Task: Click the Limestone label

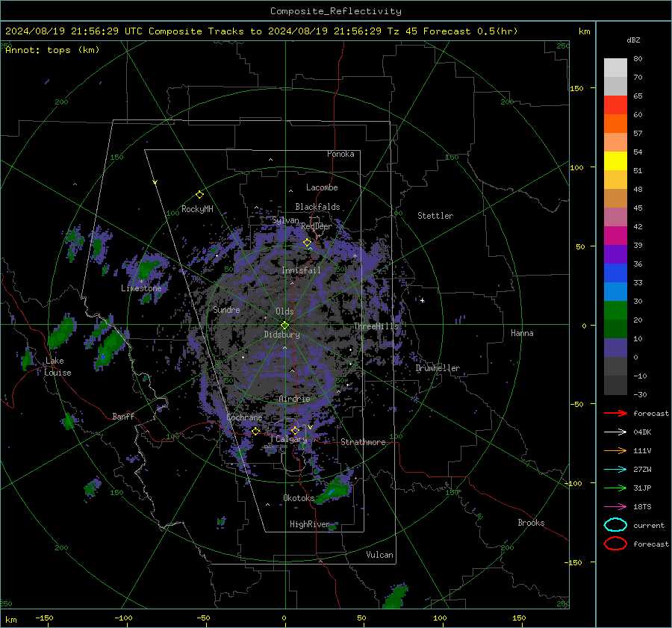Action: point(141,288)
